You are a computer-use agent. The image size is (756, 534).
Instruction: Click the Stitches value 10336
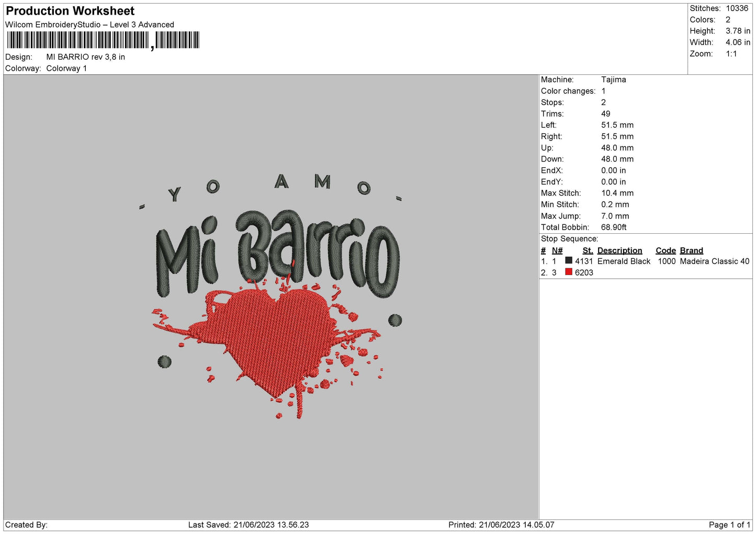[737, 8]
